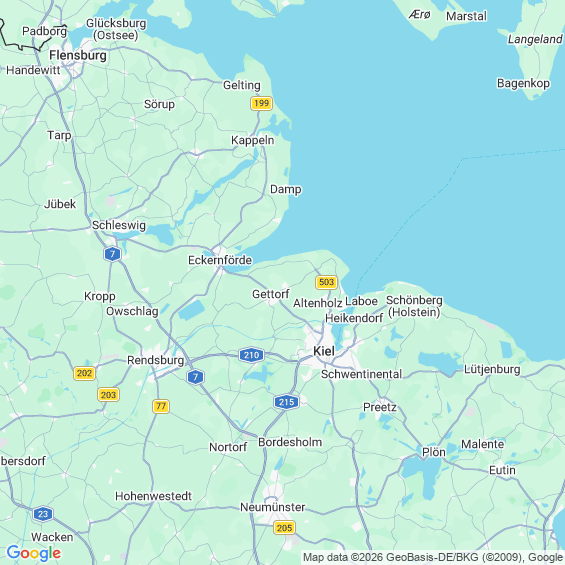Click the Neumünster city label
The height and width of the screenshot is (565, 565).
[x=272, y=507]
